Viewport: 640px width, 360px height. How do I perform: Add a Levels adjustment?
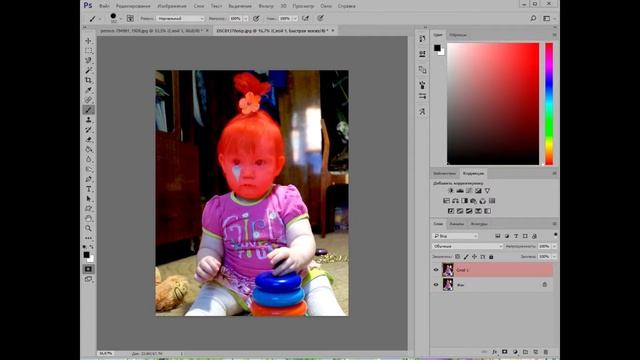point(460,191)
